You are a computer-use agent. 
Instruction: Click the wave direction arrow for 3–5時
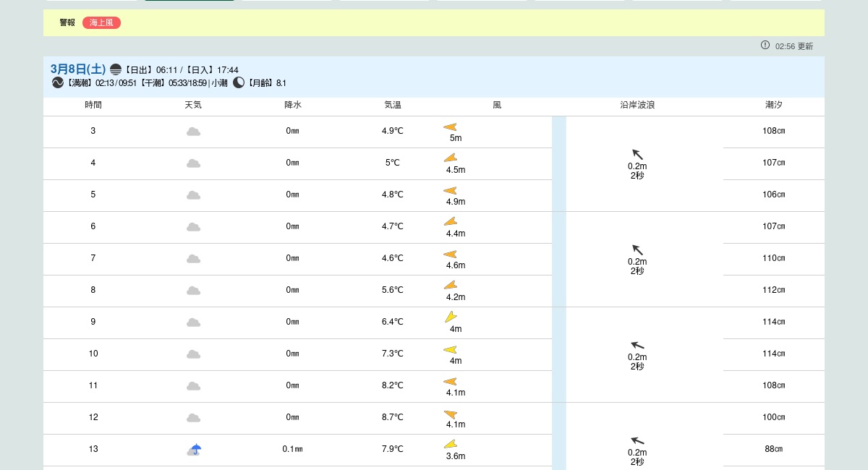click(x=637, y=154)
